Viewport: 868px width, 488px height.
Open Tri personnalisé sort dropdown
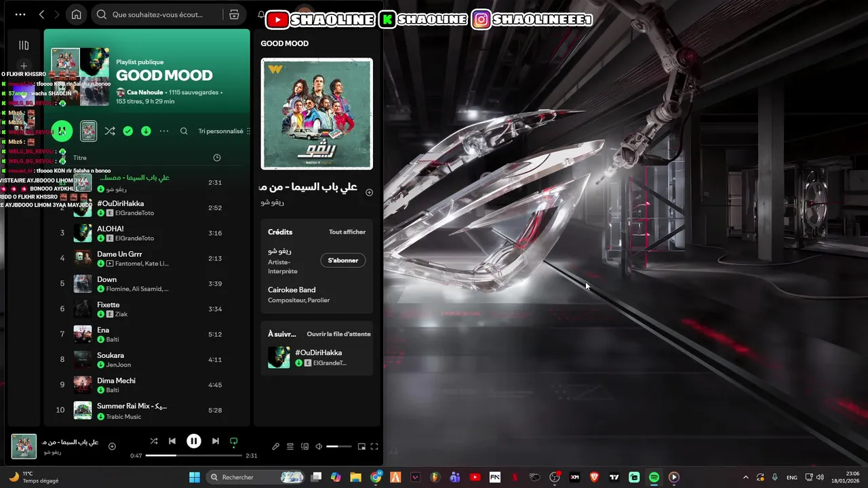(224, 131)
